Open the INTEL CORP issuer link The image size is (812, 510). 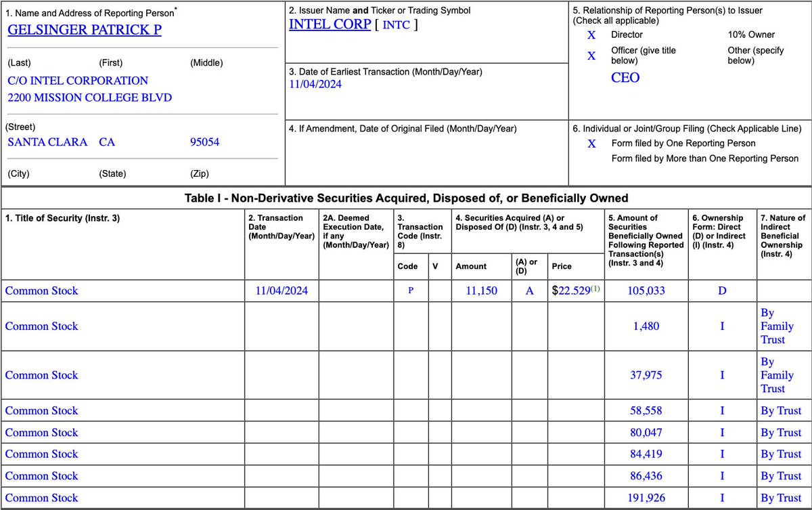(330, 24)
